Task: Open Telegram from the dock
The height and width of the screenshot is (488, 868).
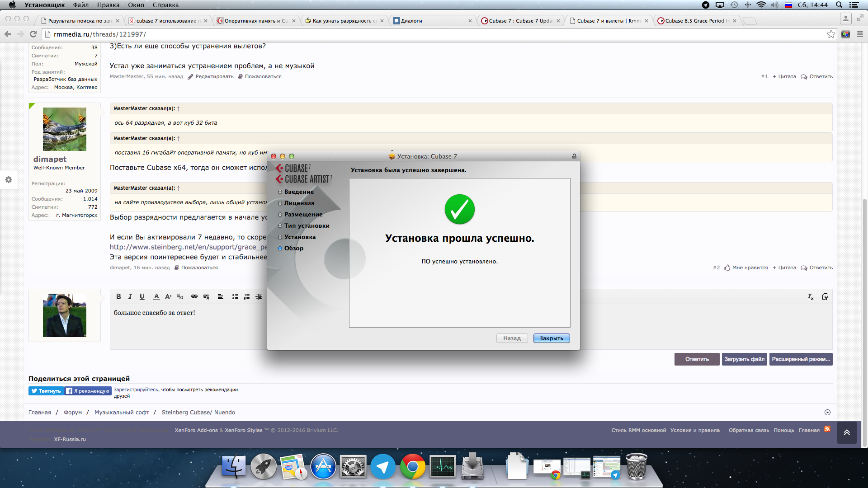Action: [x=382, y=467]
